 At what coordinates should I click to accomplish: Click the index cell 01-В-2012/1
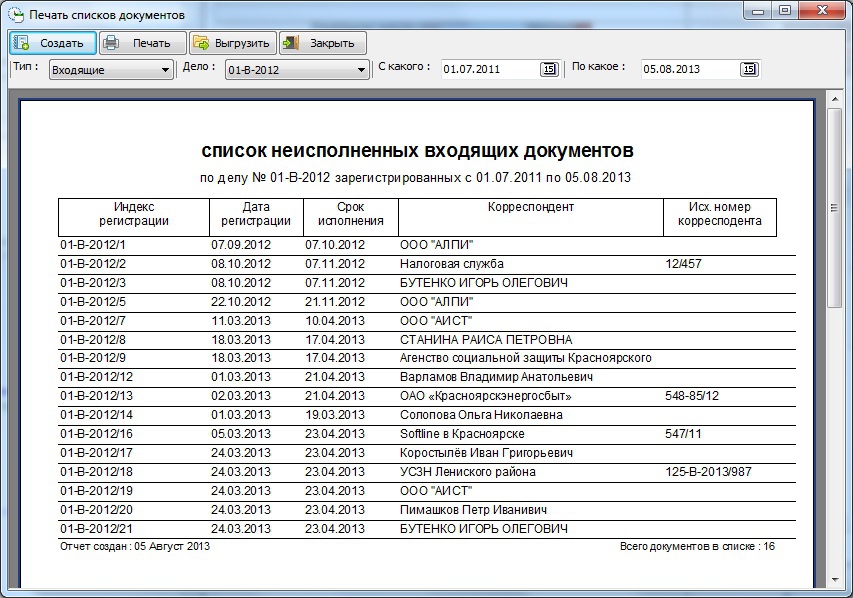tap(92, 245)
